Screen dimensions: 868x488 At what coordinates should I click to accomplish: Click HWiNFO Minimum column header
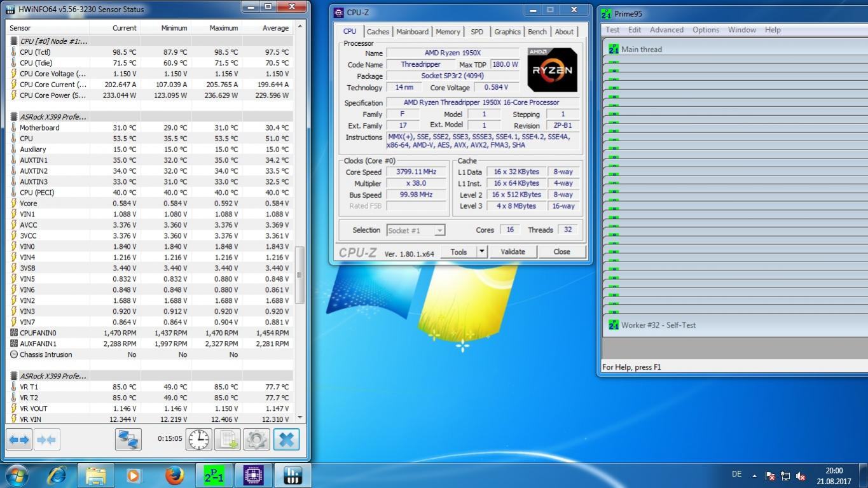[165, 28]
